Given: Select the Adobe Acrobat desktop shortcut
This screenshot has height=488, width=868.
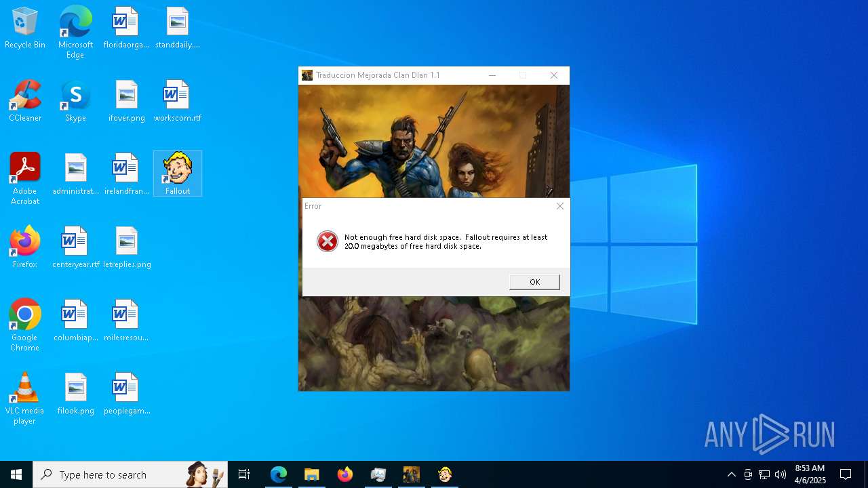Looking at the screenshot, I should 25,179.
